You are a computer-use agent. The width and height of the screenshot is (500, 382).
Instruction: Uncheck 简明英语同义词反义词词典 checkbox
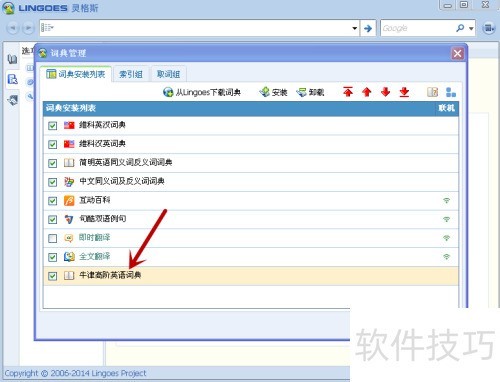53,163
